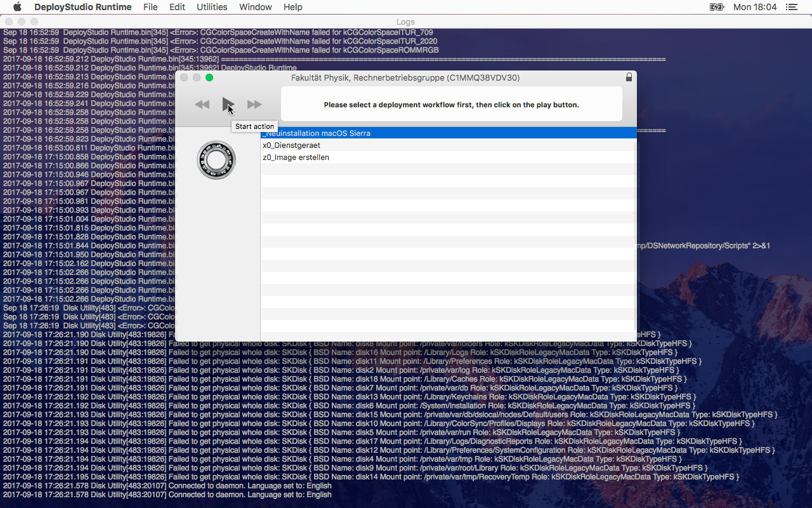Open the DeployStudio Runtime menu

click(83, 7)
